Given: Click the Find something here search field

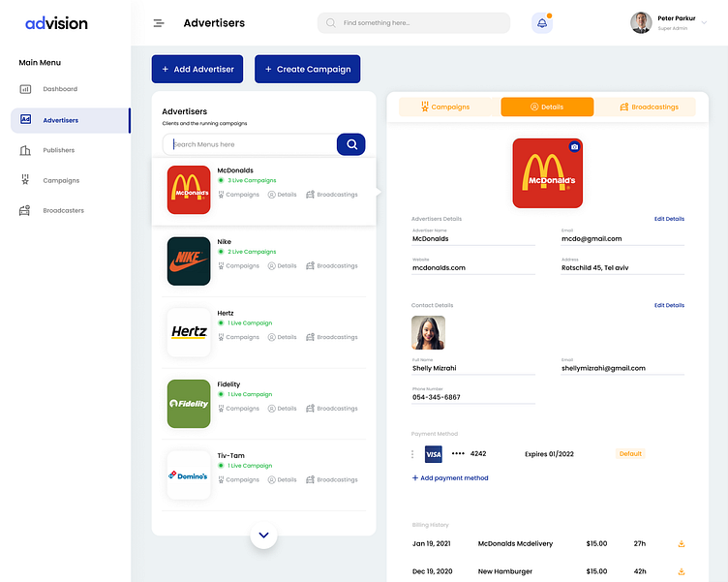Looking at the screenshot, I should point(413,23).
